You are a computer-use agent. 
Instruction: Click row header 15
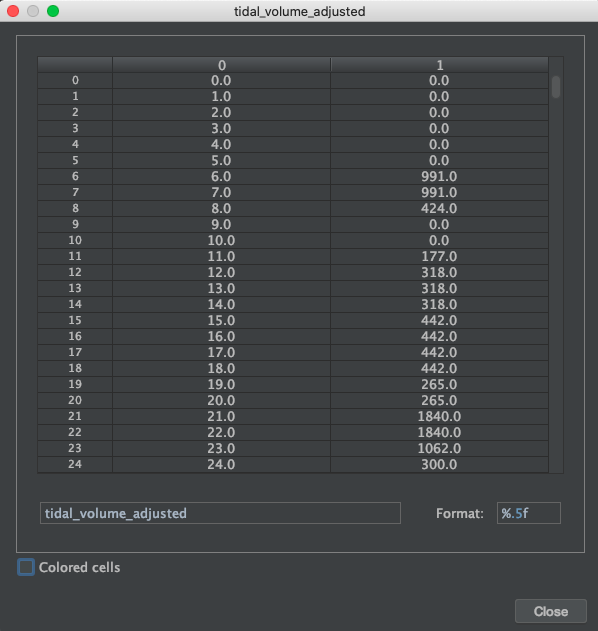coord(75,320)
